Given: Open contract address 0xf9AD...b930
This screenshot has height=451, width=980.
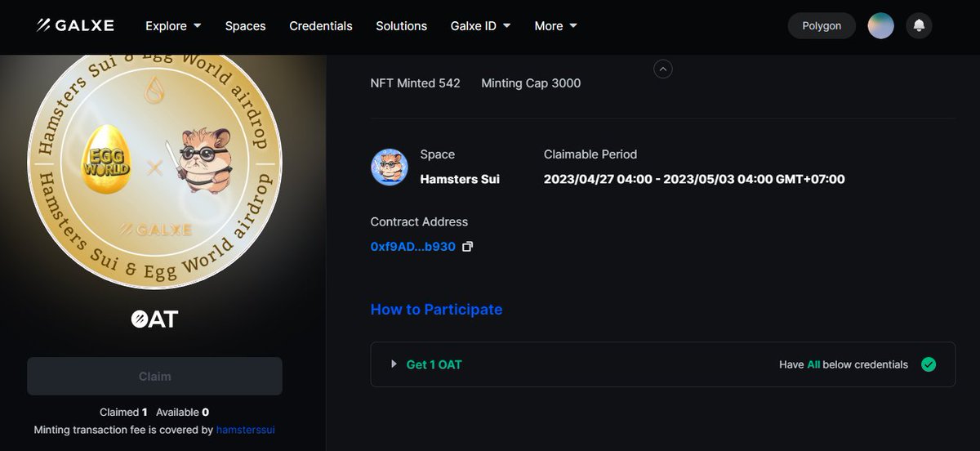Looking at the screenshot, I should (x=413, y=246).
